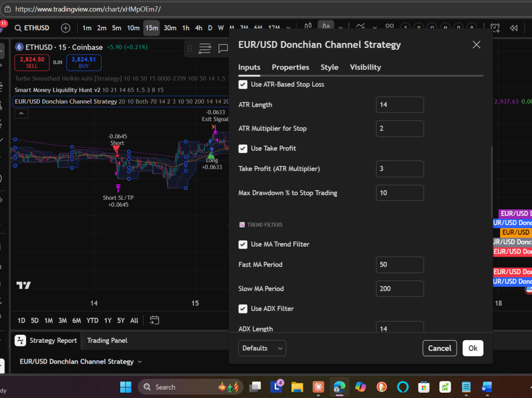
Task: Click the blue BUY 2,824.51 button
Action: pos(84,62)
